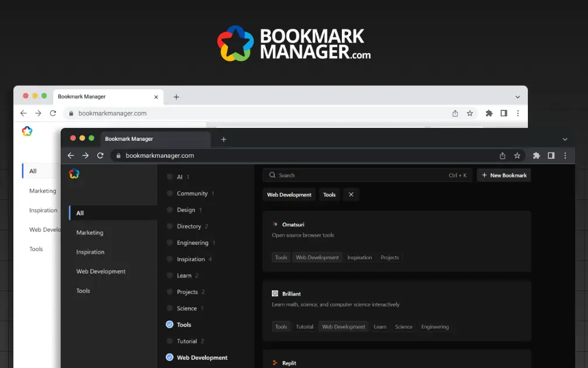The height and width of the screenshot is (368, 588).
Task: Click the page reload icon
Action: 100,155
